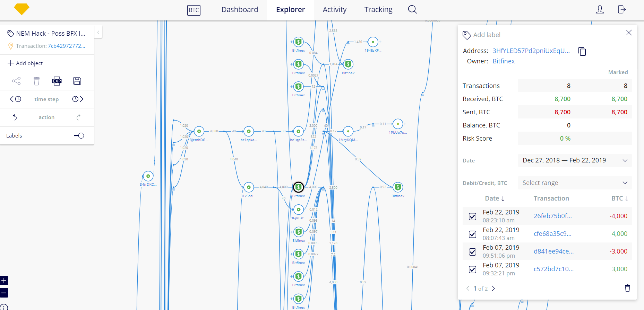Click the 1 of 2 page indicator

tap(481, 289)
